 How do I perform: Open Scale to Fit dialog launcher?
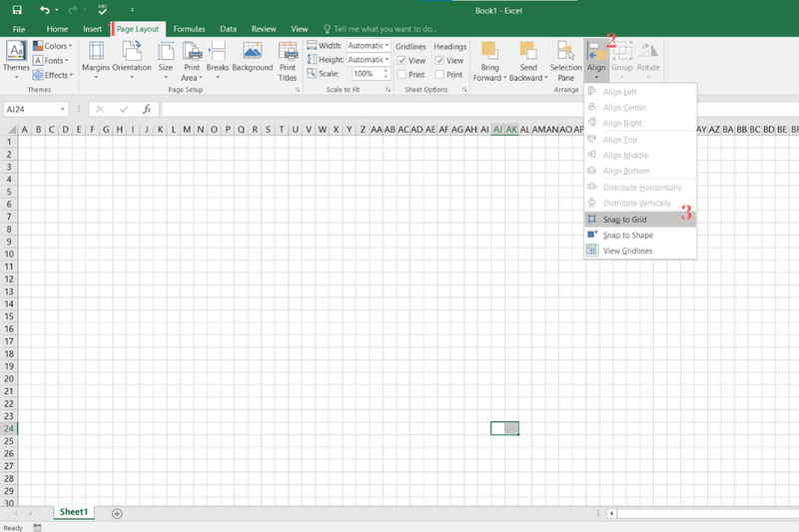(x=389, y=90)
